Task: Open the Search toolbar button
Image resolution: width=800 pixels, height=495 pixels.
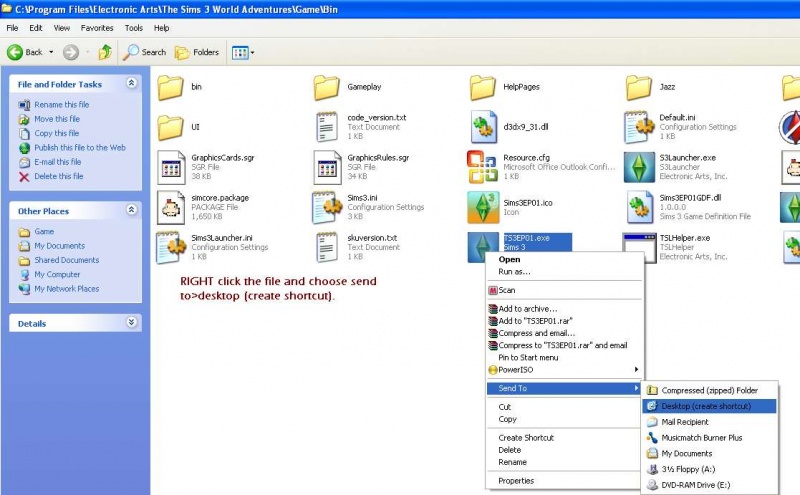Action: 145,52
